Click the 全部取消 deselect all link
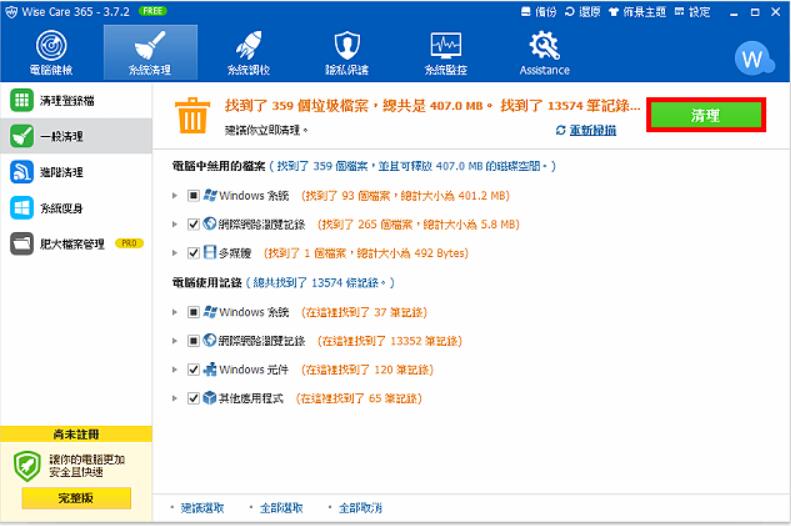The image size is (791, 526). (x=360, y=508)
